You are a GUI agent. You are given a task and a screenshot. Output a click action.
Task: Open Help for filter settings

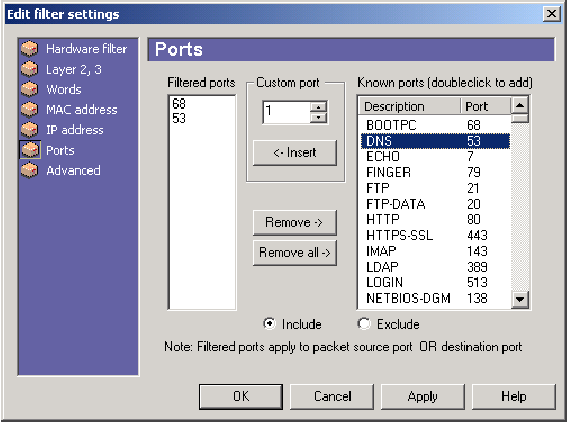click(514, 397)
